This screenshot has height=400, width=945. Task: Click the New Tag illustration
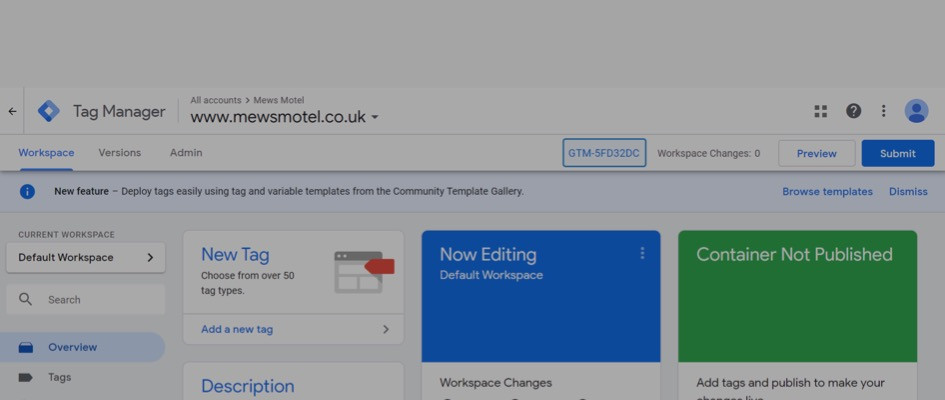click(364, 272)
